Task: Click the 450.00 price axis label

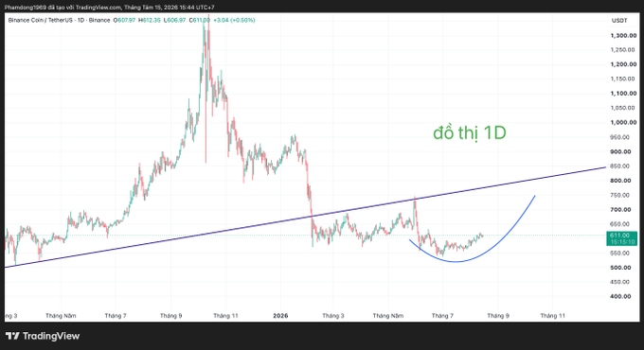Action: point(620,282)
